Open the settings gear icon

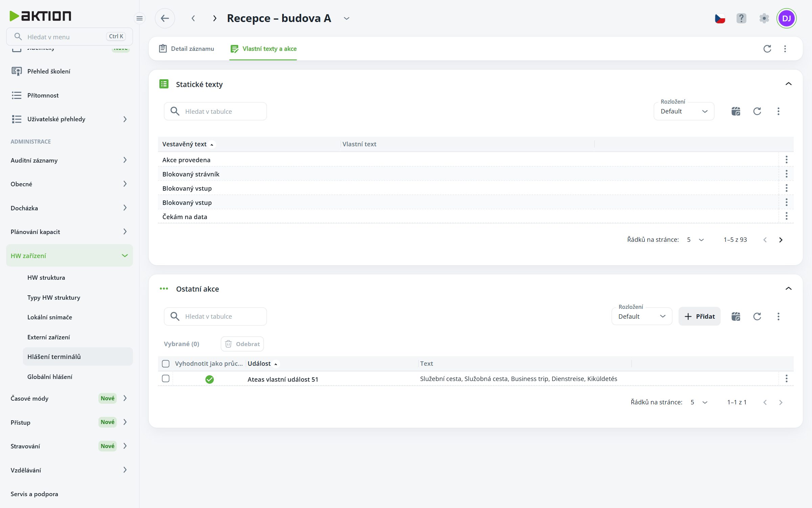764,18
